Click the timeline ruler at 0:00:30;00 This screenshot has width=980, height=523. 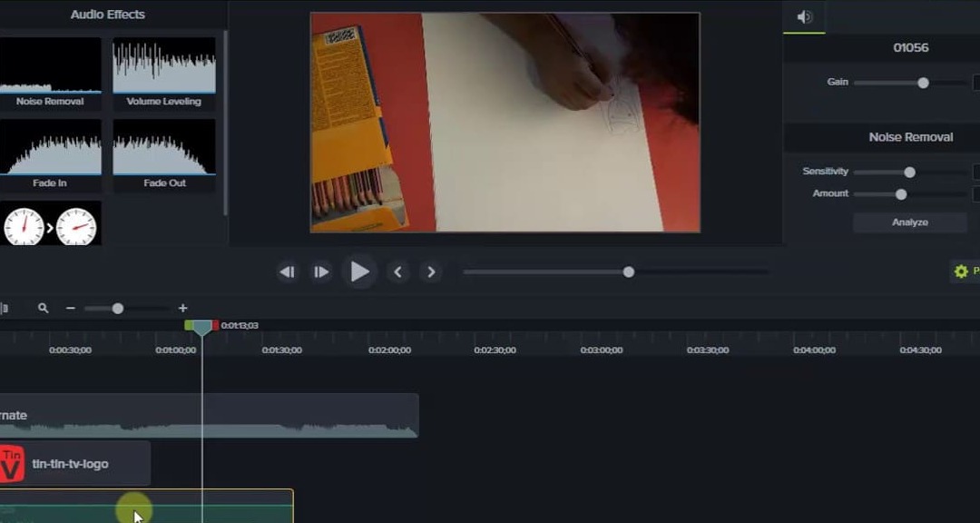coord(70,350)
